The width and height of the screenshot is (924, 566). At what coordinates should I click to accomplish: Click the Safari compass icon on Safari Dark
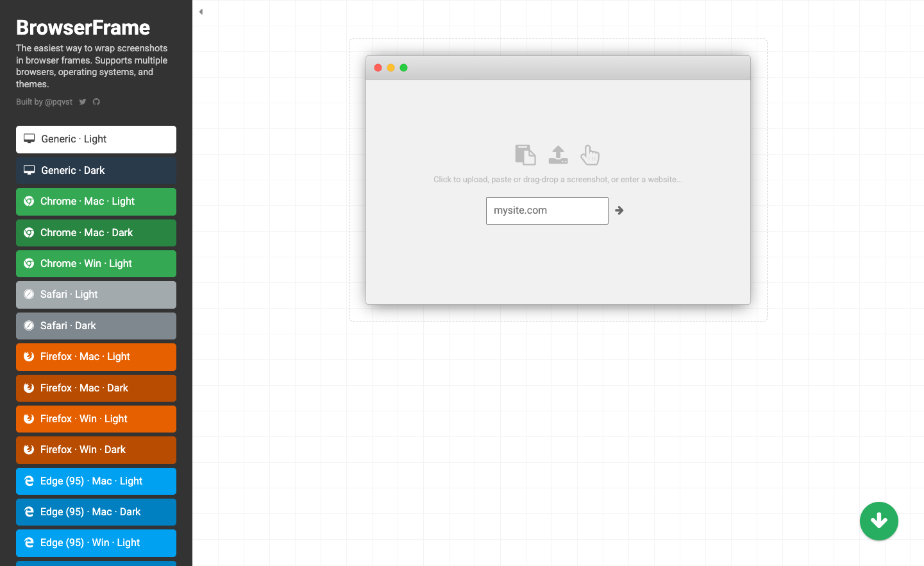pyautogui.click(x=29, y=325)
